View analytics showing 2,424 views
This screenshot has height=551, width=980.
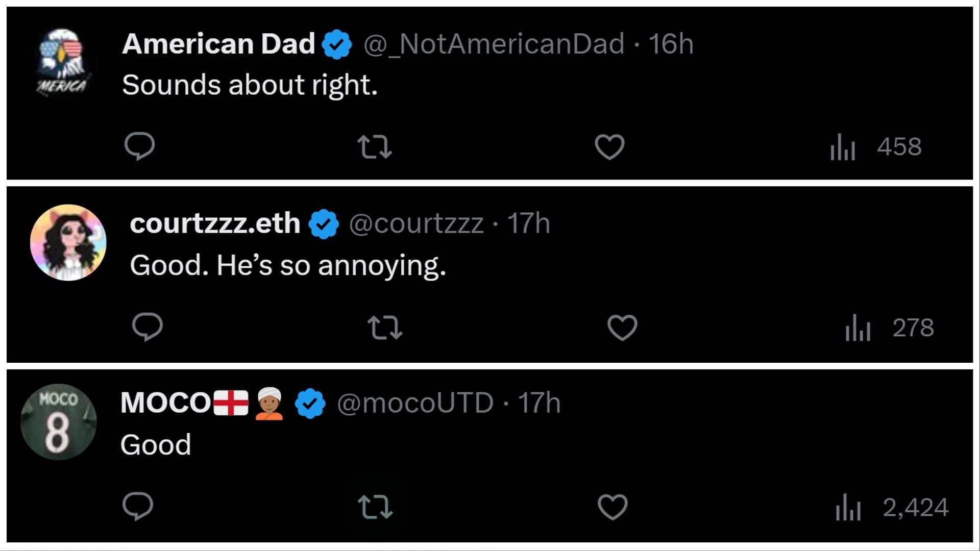892,507
